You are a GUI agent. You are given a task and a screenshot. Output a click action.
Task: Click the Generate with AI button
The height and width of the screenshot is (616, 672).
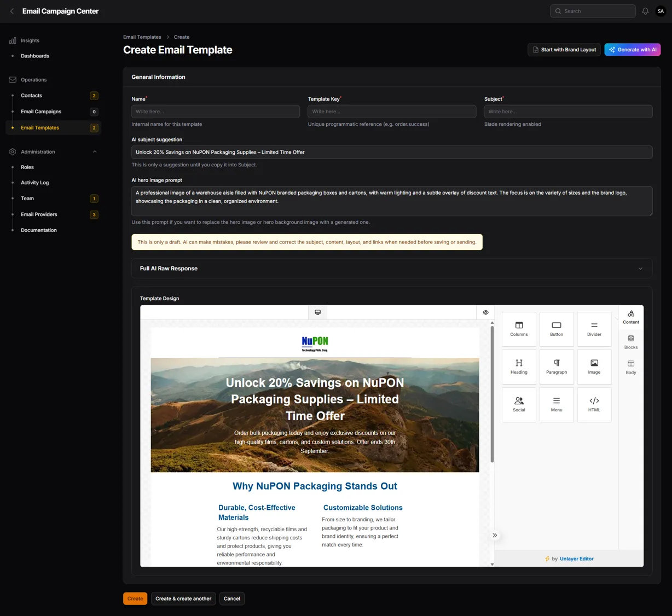(x=633, y=50)
